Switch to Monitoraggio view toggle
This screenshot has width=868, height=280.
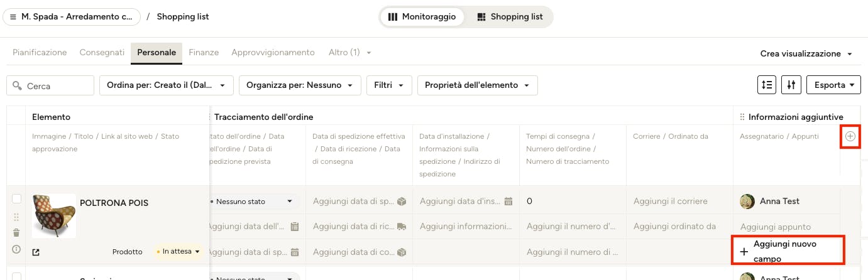click(422, 17)
